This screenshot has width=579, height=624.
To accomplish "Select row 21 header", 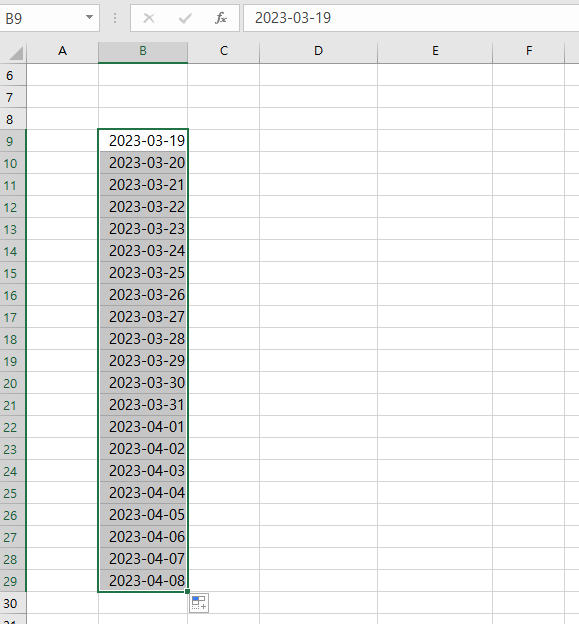I will [x=13, y=405].
